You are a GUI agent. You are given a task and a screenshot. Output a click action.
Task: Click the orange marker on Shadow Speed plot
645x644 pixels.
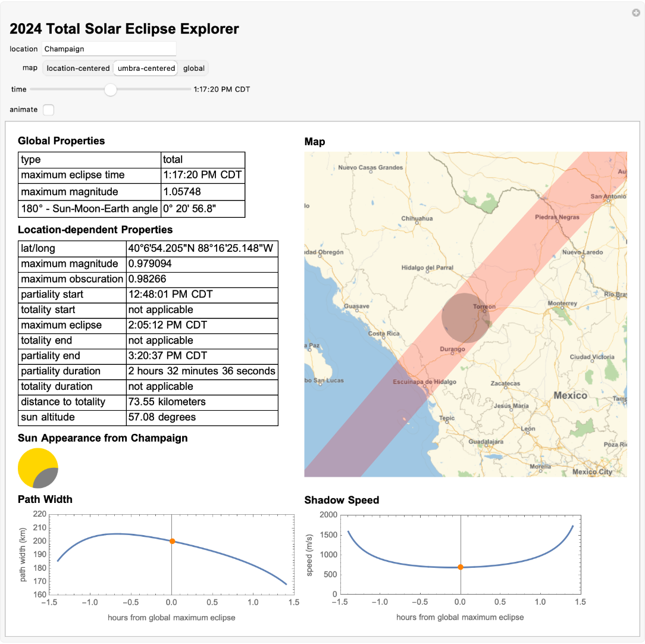460,567
